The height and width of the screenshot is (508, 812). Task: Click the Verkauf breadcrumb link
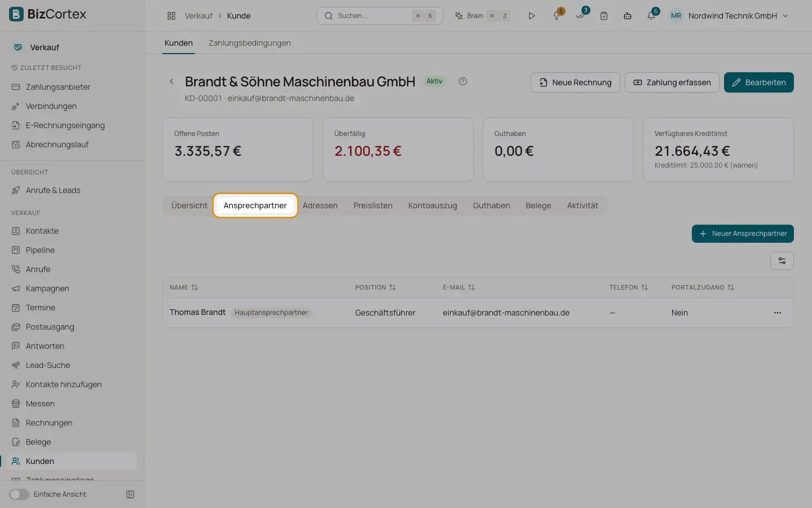pos(198,16)
